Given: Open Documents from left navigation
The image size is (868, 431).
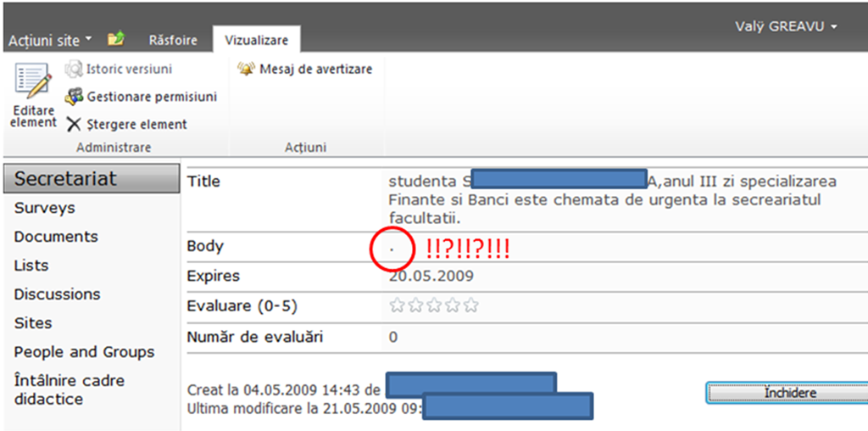Looking at the screenshot, I should [56, 237].
